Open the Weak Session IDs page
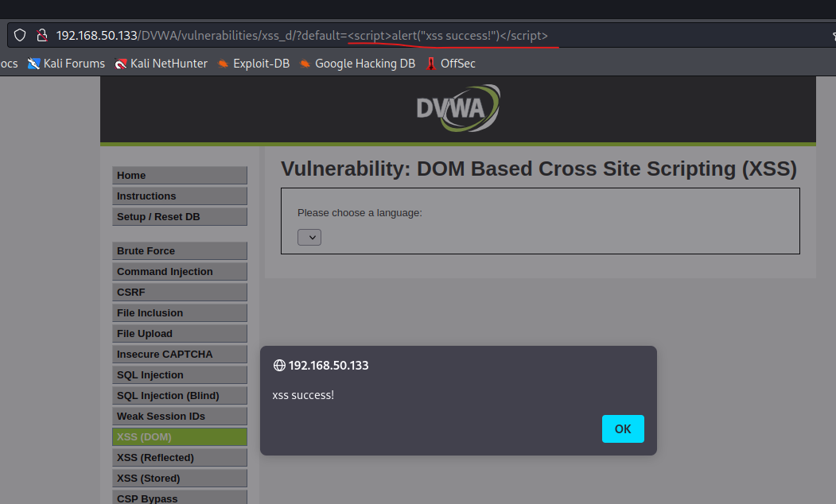836x504 pixels. (180, 416)
